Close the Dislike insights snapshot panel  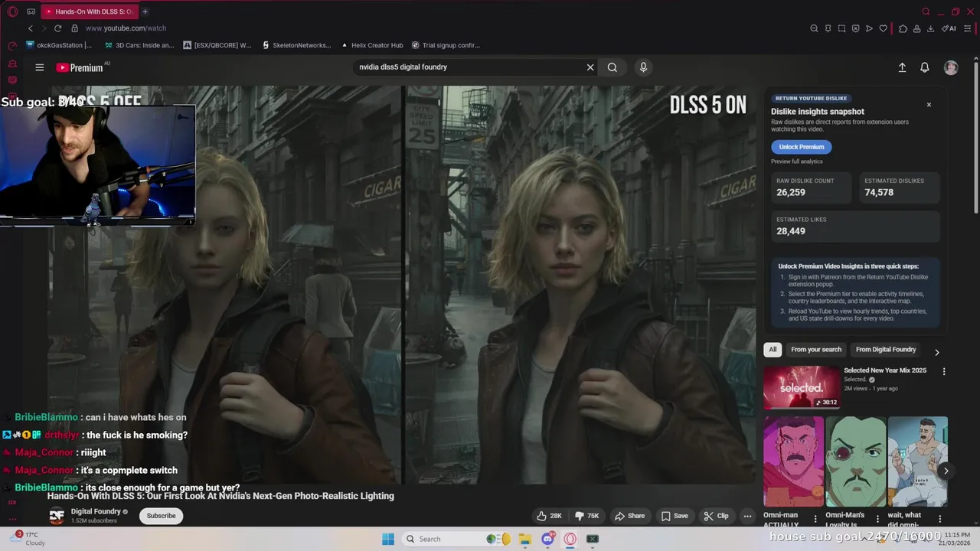pyautogui.click(x=929, y=104)
